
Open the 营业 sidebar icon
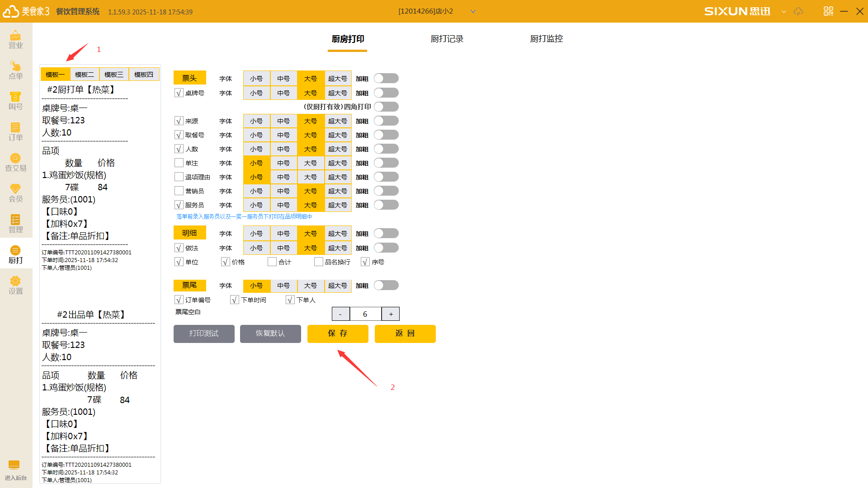(x=15, y=39)
